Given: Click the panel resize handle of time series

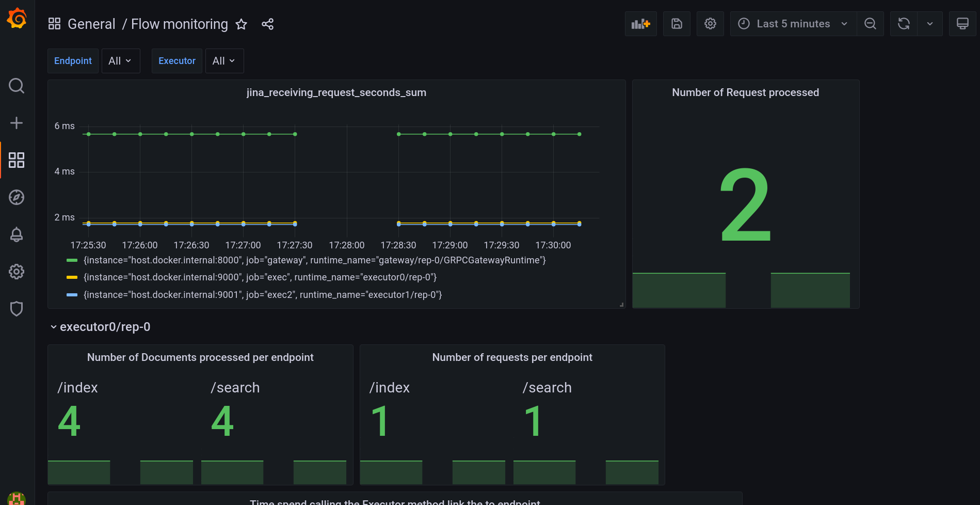Looking at the screenshot, I should tap(622, 305).
